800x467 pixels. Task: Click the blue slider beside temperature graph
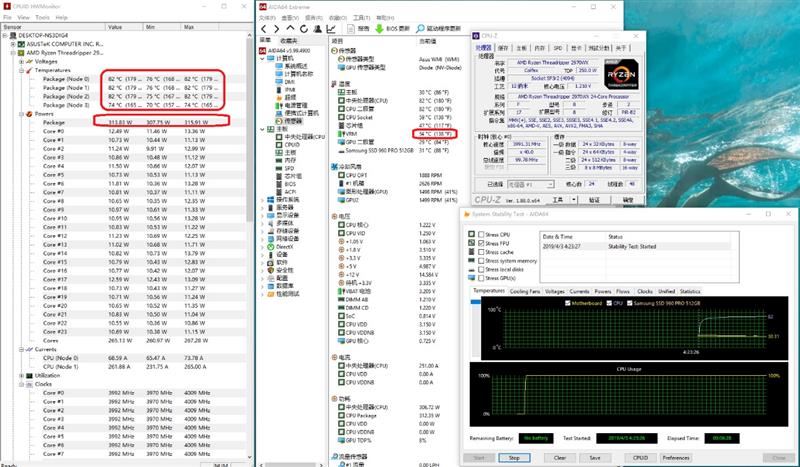pos(476,302)
